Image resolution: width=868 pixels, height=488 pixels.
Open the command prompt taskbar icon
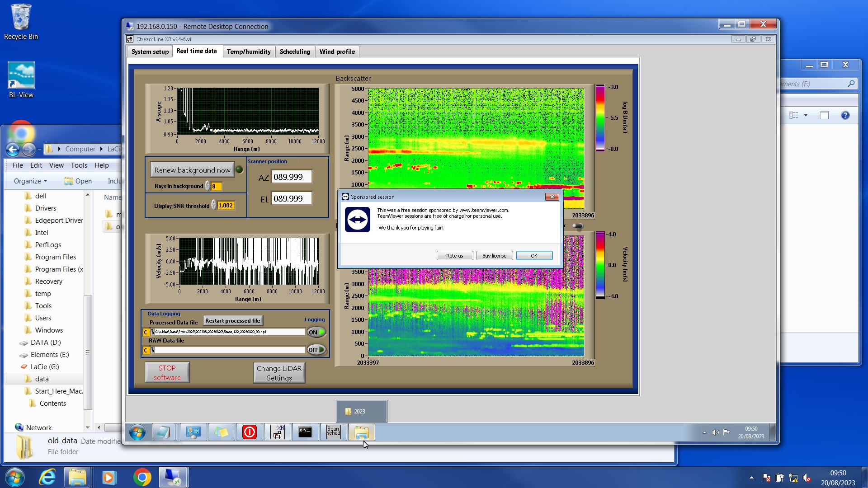(x=305, y=432)
